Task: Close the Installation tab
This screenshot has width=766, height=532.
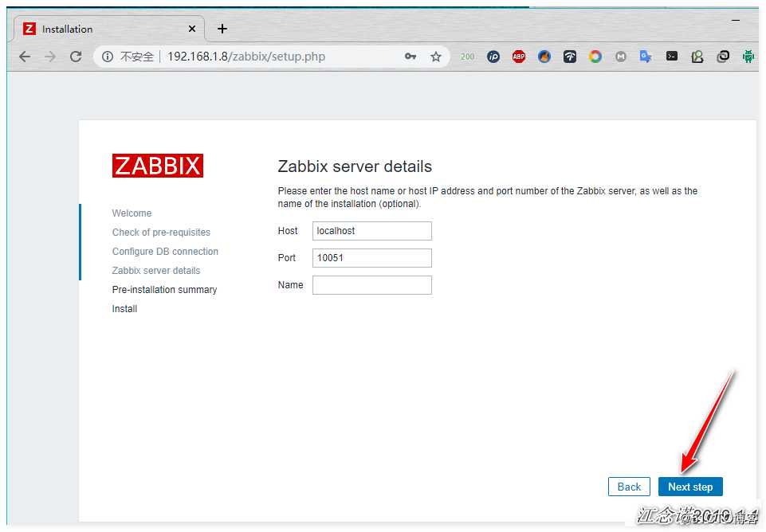Action: pos(192,29)
